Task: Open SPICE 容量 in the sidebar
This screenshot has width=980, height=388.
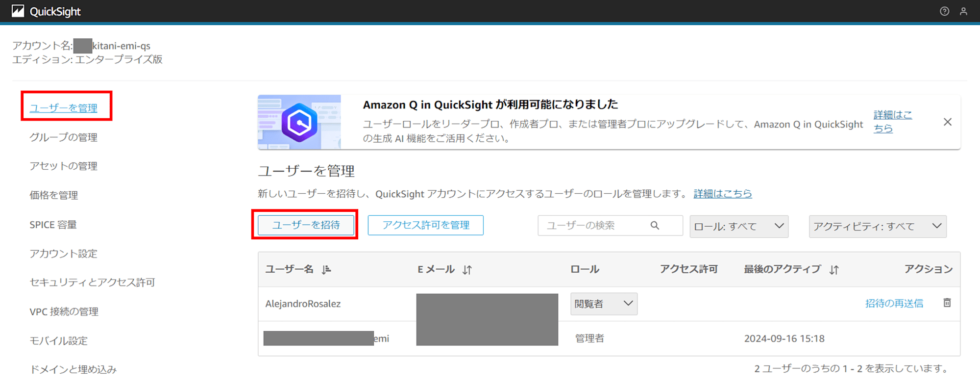Action: pyautogui.click(x=53, y=225)
